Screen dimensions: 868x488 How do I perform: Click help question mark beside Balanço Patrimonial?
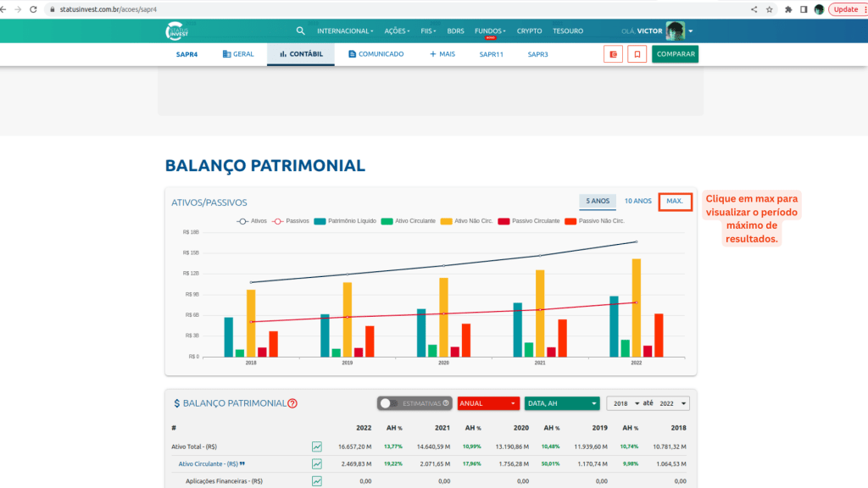(x=292, y=404)
